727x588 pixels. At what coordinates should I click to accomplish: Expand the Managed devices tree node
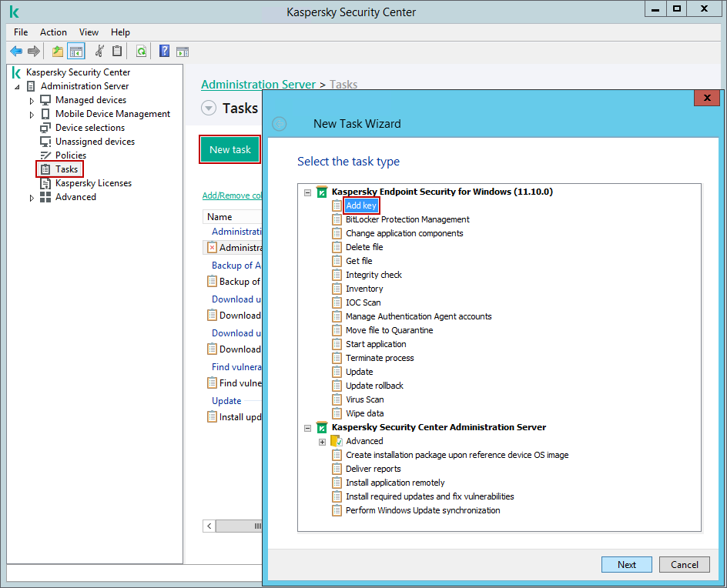32,101
